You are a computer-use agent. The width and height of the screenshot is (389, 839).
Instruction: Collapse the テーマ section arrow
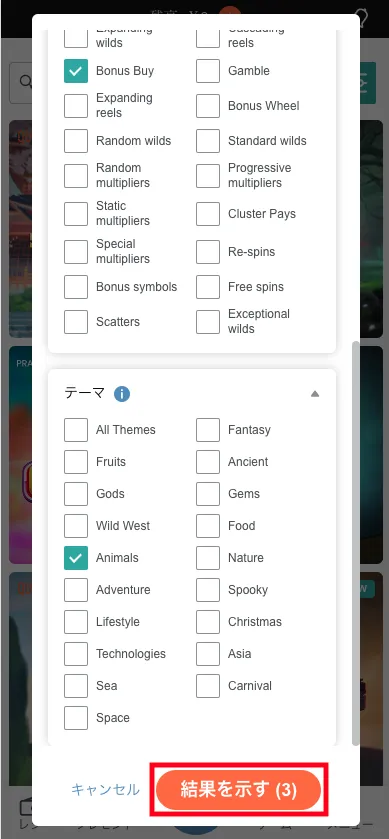tap(315, 394)
